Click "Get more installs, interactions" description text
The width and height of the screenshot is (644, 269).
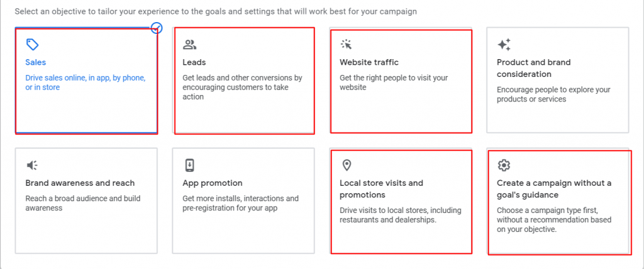[241, 203]
